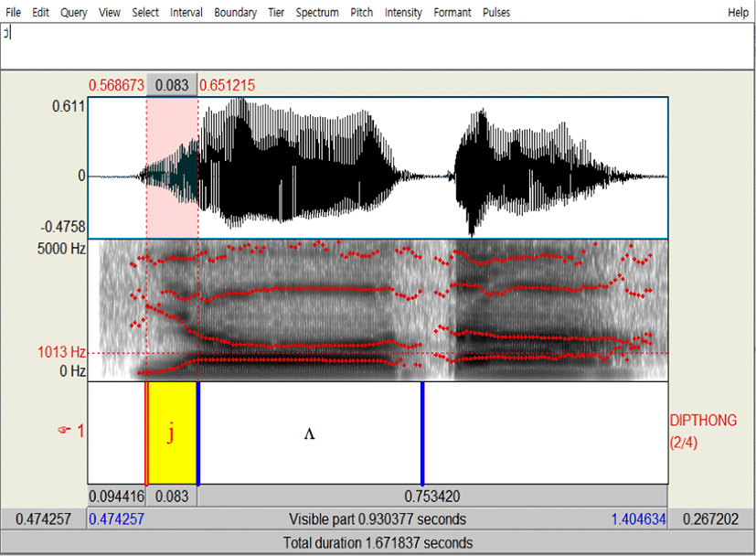
Task: Click the 1013 Hz frequency cursor label
Action: (62, 352)
